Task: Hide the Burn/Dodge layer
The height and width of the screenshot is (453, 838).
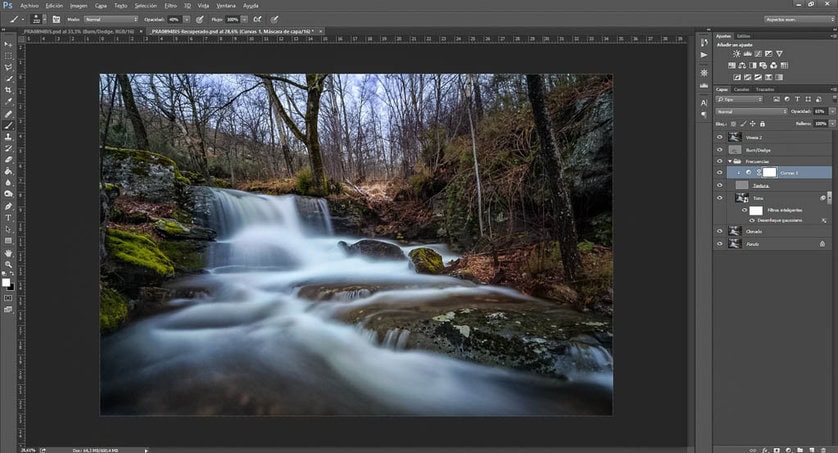Action: click(x=719, y=148)
